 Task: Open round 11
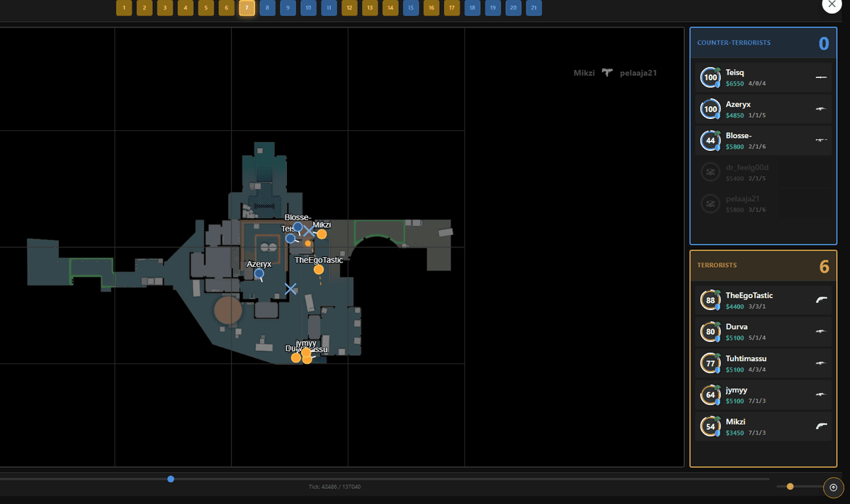[329, 8]
